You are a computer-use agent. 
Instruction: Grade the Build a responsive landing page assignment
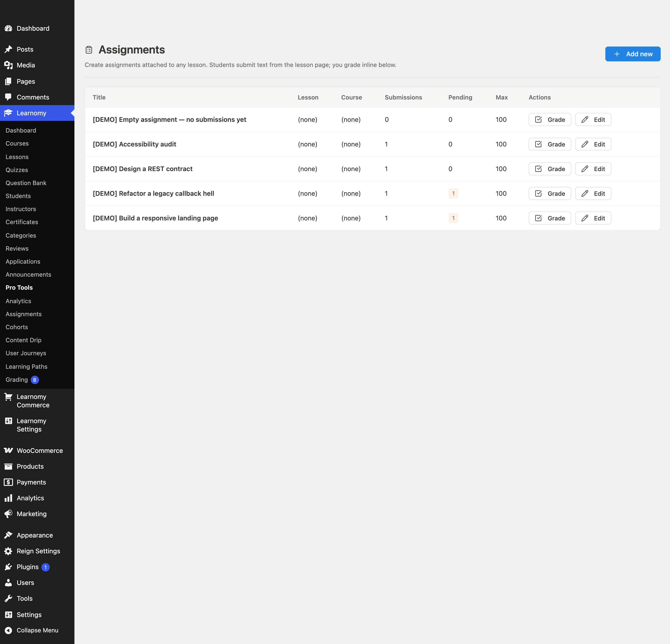(x=550, y=218)
